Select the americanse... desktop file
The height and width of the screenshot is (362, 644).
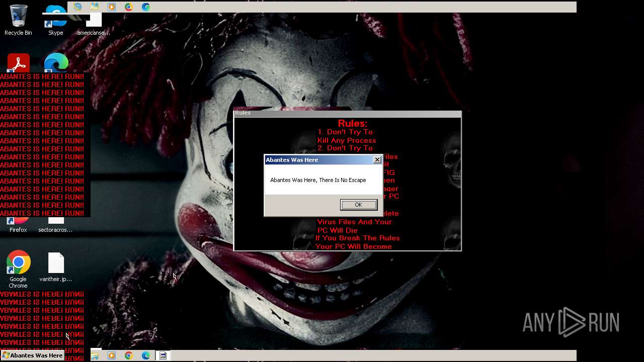pyautogui.click(x=94, y=23)
